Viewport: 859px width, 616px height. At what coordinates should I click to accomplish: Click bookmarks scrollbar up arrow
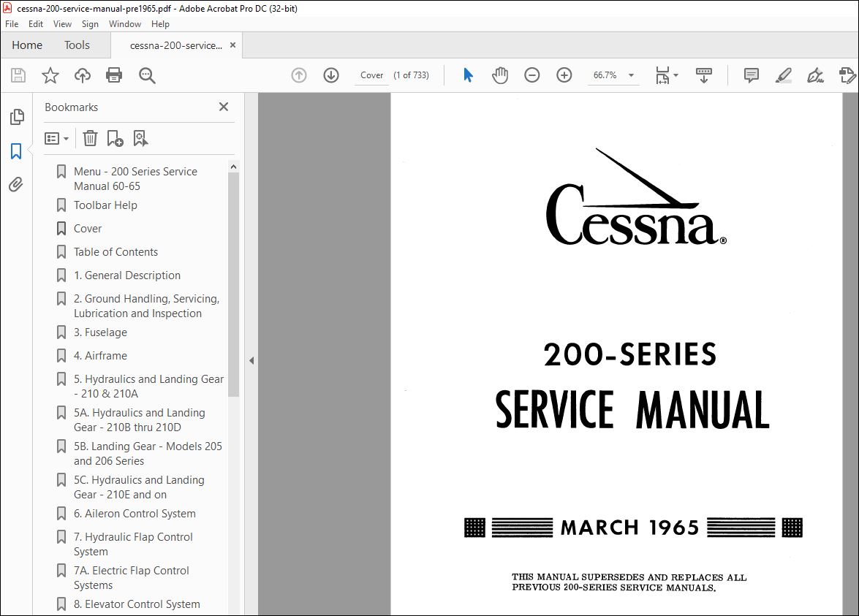click(x=233, y=167)
